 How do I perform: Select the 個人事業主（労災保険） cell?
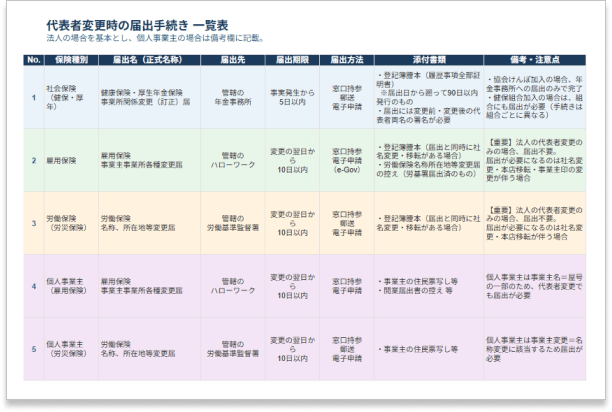tap(71, 349)
